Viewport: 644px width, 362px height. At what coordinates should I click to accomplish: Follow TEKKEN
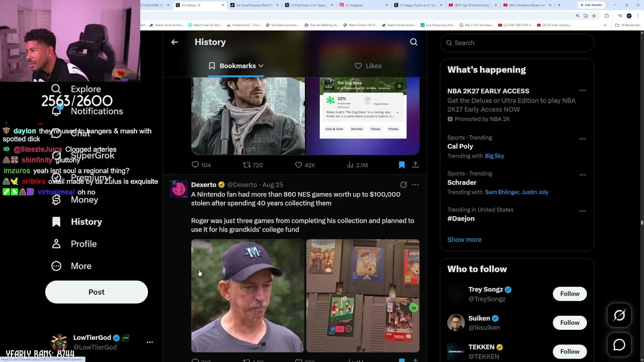(x=570, y=351)
